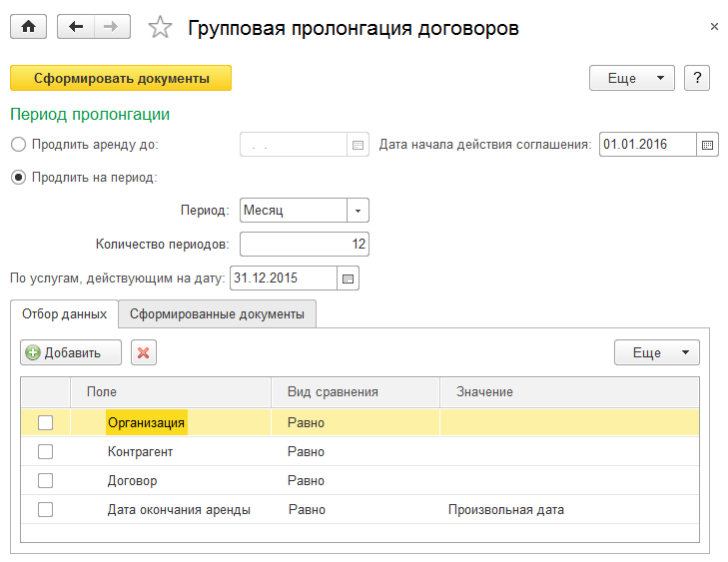Viewport: 728px width, 562px height.
Task: Open the top Еще menu
Action: pyautogui.click(x=631, y=78)
